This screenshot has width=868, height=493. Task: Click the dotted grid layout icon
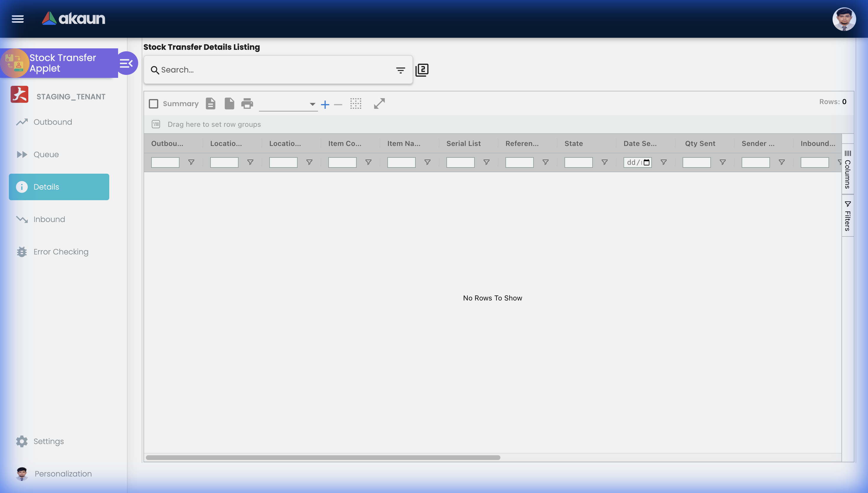pos(355,103)
